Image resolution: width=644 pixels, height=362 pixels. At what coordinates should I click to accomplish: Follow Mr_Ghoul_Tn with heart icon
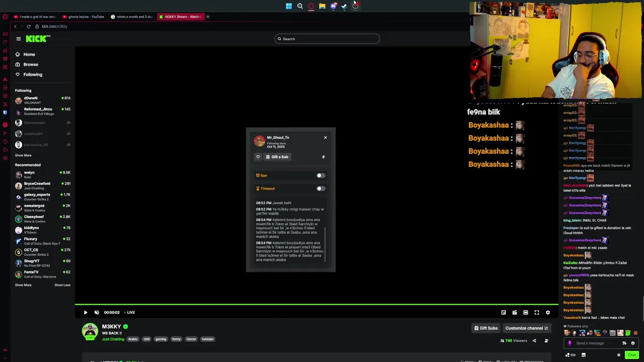[258, 157]
